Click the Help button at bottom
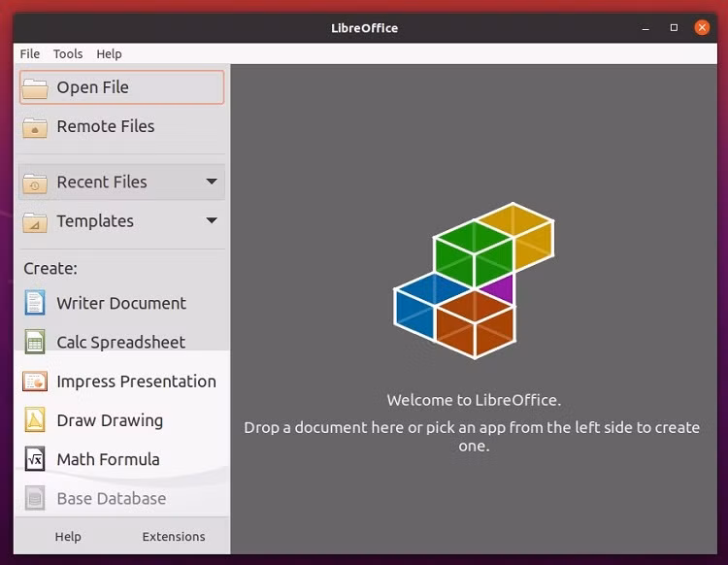728x565 pixels. [x=68, y=536]
